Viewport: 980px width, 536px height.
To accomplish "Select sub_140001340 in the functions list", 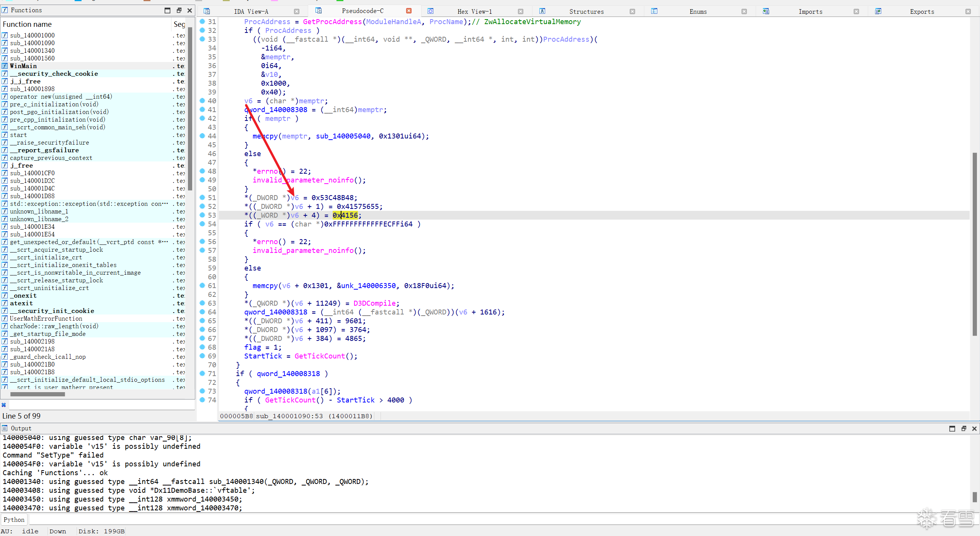I will (32, 51).
